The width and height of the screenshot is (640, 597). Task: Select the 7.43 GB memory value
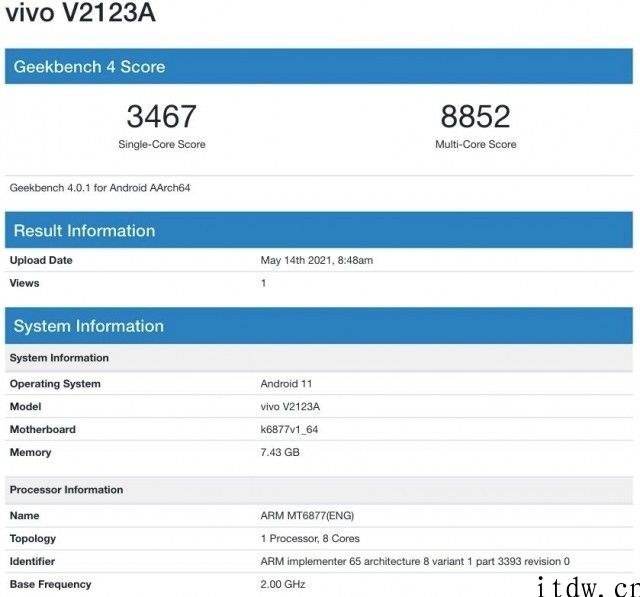coord(280,453)
